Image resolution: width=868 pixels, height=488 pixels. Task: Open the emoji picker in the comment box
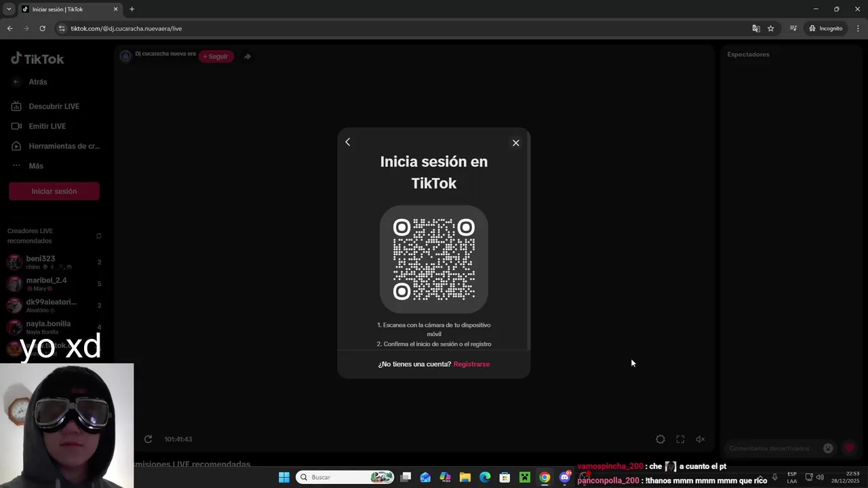[828, 448]
